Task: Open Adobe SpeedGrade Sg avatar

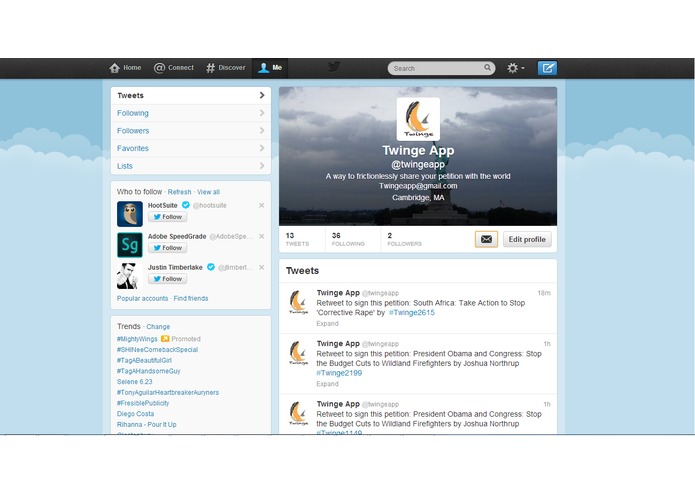Action: click(130, 245)
